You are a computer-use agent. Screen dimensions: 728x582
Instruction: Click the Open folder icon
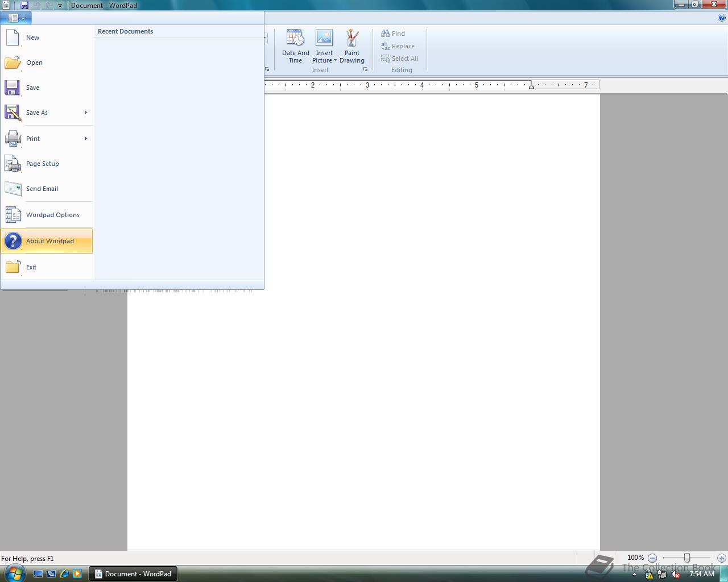(x=13, y=63)
